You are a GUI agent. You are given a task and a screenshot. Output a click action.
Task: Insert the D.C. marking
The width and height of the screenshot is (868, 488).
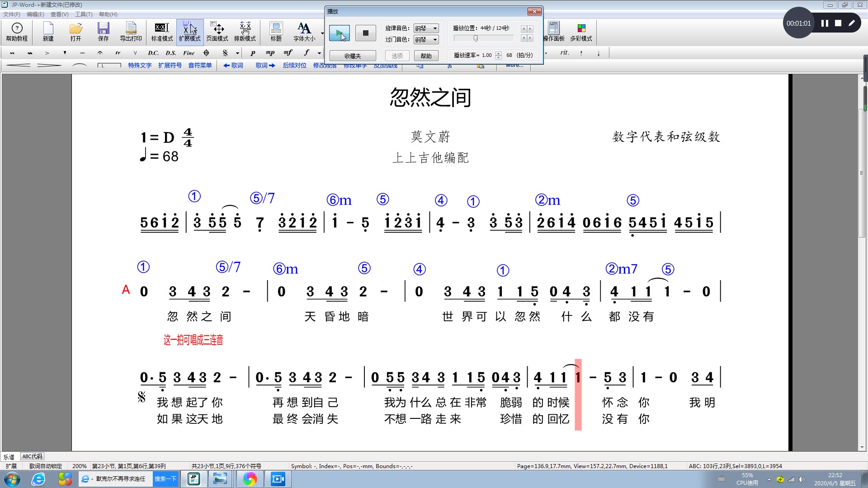click(153, 53)
